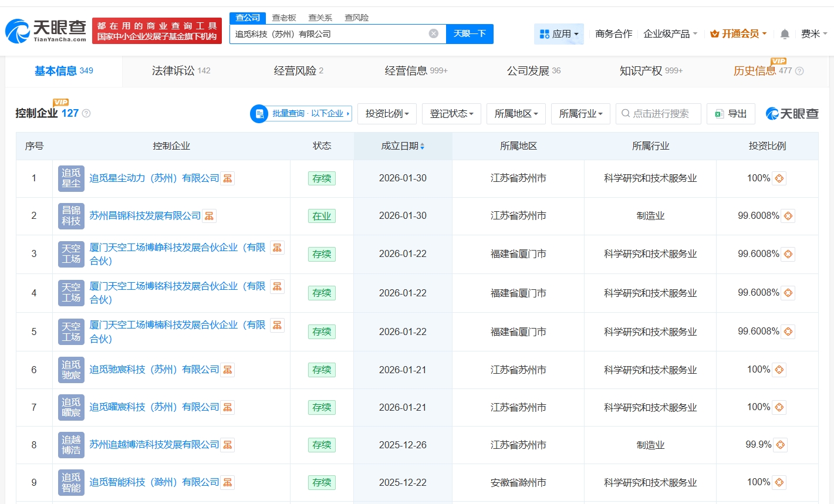Open the 登记状态 filter dropdown
The image size is (834, 504).
(x=451, y=114)
